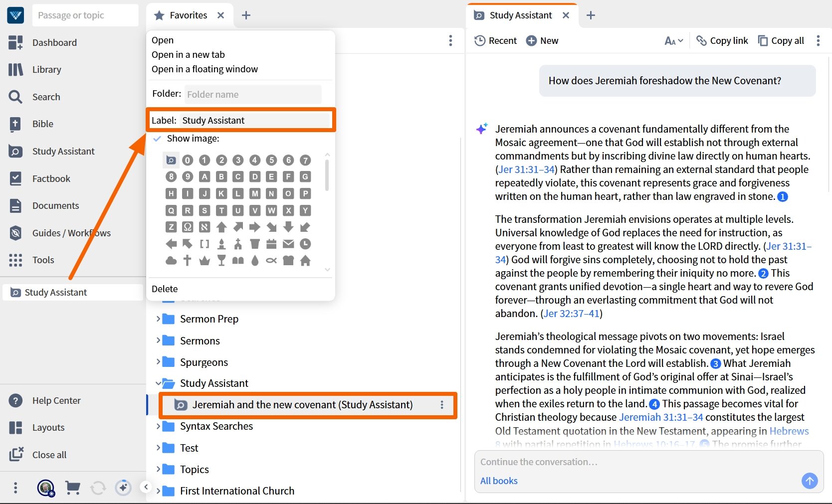Click the Folder name input field
The height and width of the screenshot is (504, 832).
tap(253, 94)
